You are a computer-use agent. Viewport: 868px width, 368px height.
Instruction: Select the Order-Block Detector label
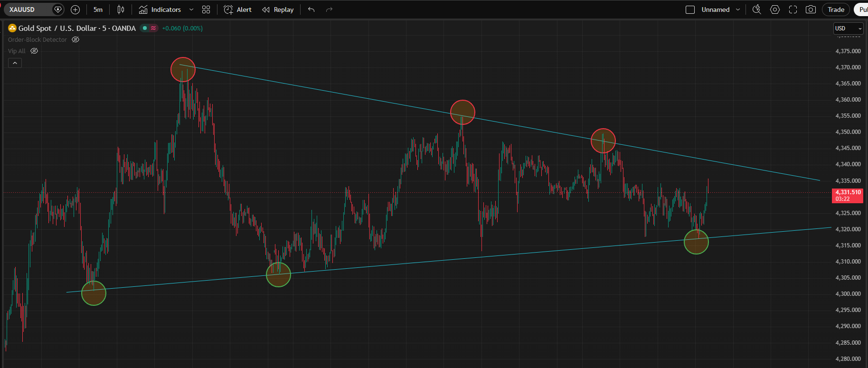pos(38,40)
